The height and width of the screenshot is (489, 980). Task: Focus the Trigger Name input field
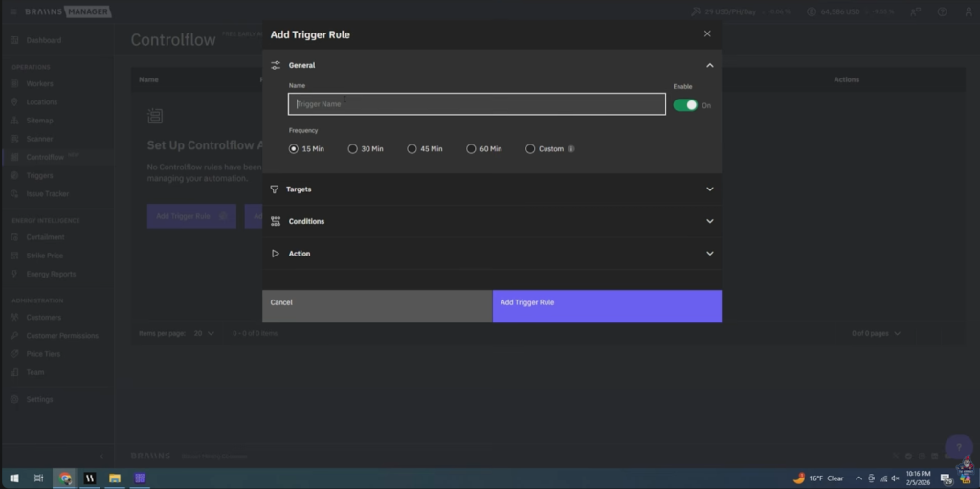click(x=477, y=104)
